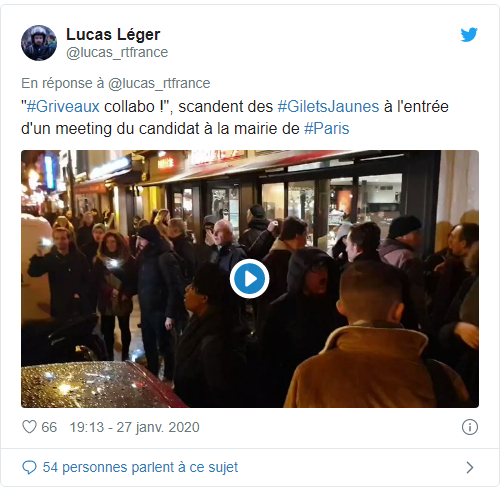Click the tweet text 'scandent des'
This screenshot has width=502, height=489.
tap(226, 107)
